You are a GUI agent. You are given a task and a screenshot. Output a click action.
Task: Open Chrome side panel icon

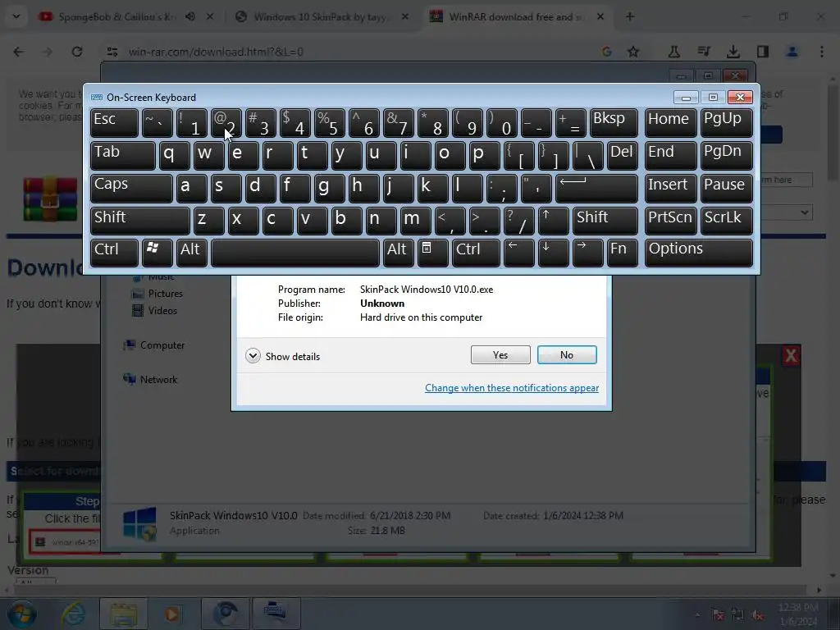[x=762, y=52]
